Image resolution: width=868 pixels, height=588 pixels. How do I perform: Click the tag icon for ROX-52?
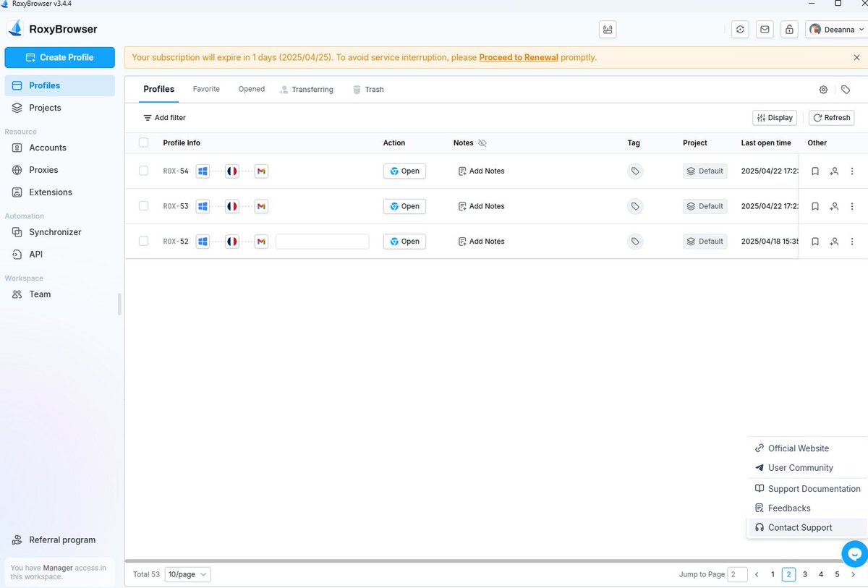(635, 242)
